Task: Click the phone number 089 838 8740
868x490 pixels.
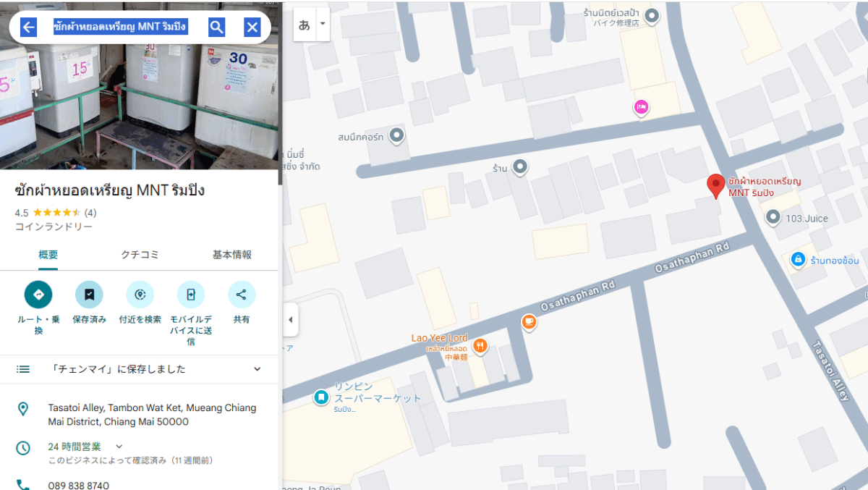Action: pyautogui.click(x=79, y=485)
